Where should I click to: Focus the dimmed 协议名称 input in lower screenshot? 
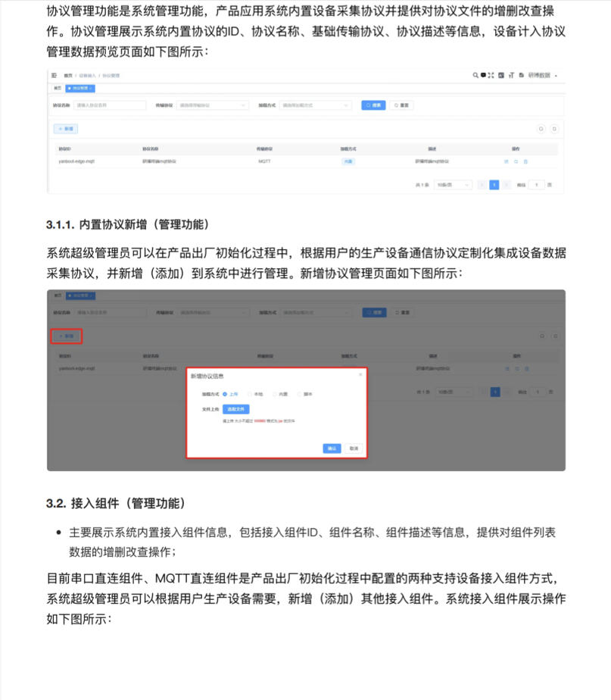tap(111, 312)
